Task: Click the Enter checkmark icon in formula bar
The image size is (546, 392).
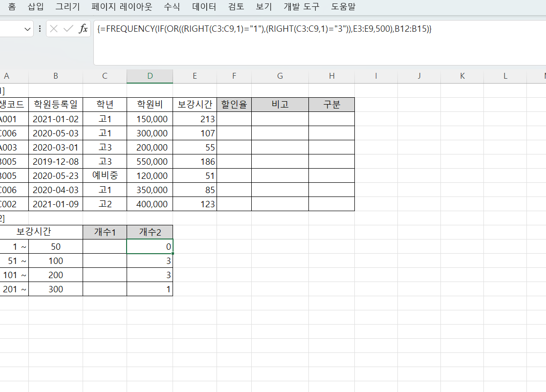Action: (68, 29)
